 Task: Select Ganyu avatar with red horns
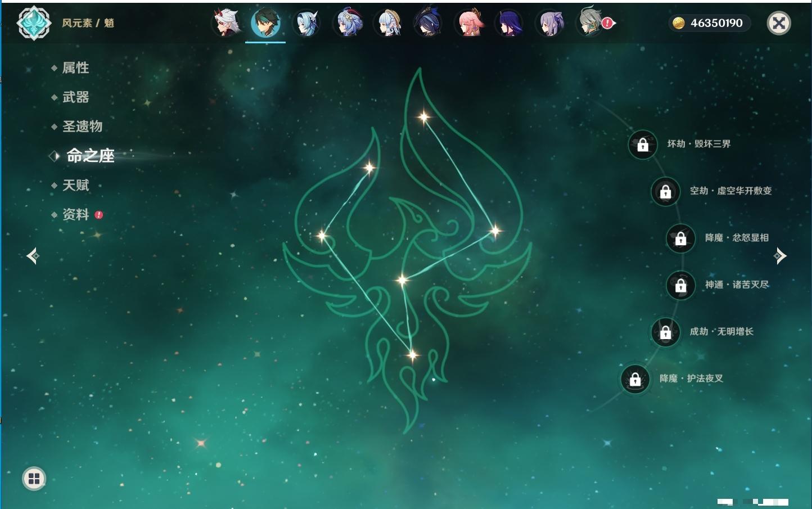tap(348, 23)
